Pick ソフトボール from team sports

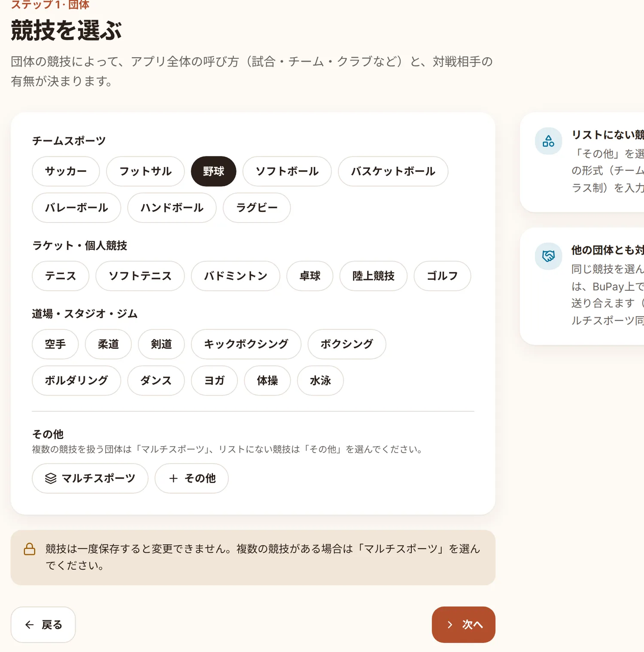[x=287, y=171]
